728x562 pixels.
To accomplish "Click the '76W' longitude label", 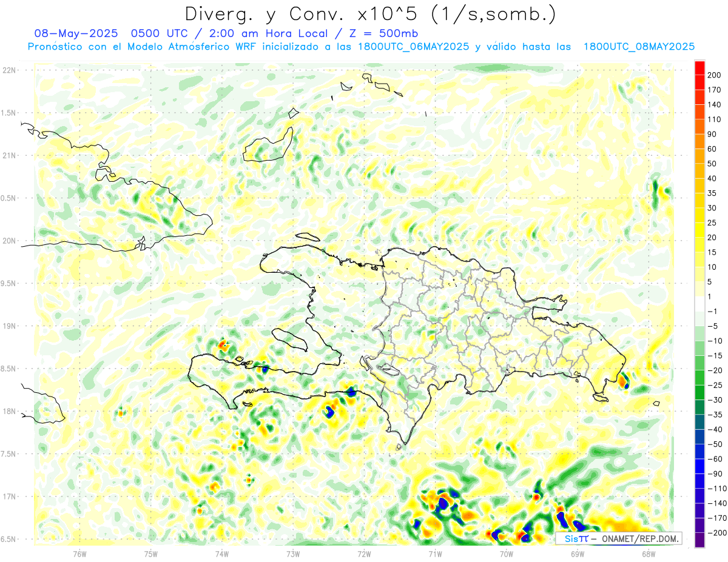I will pos(79,553).
